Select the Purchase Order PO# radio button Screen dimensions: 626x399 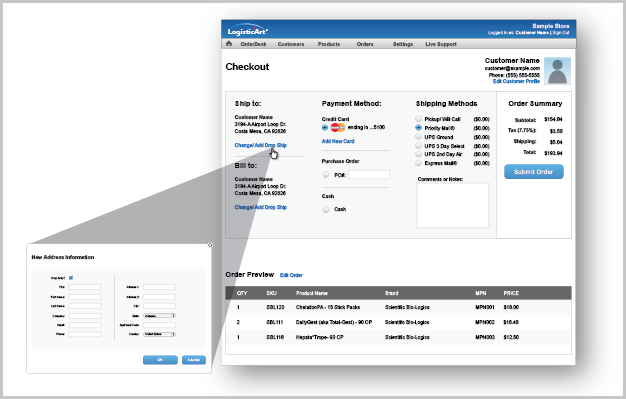[326, 175]
